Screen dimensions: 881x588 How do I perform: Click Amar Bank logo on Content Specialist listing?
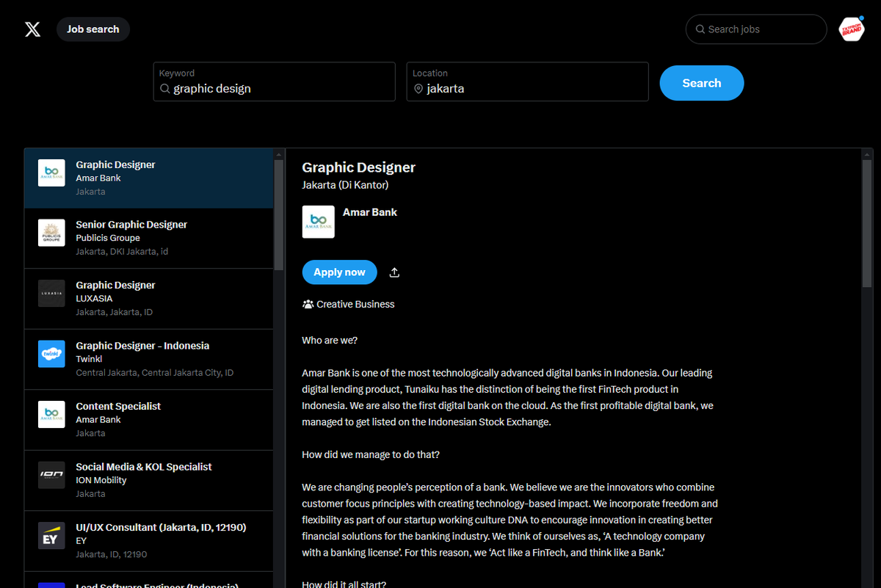[x=51, y=414]
